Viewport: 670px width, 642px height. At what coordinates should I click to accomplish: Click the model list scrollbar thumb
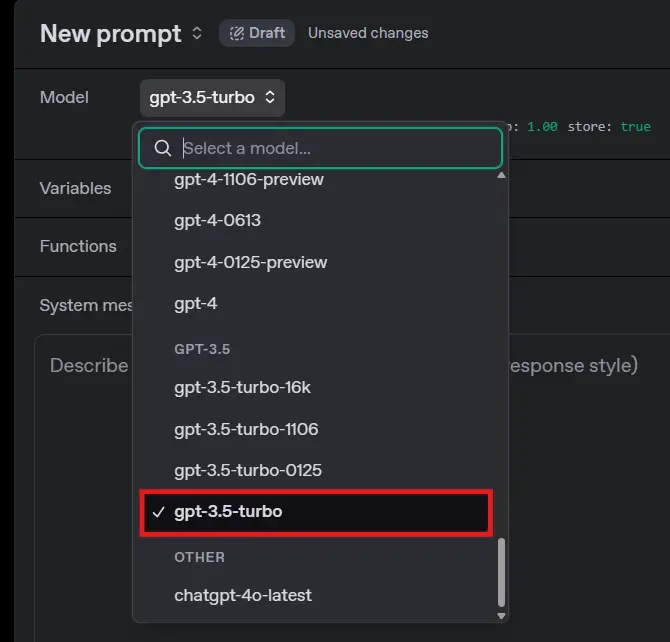501,572
